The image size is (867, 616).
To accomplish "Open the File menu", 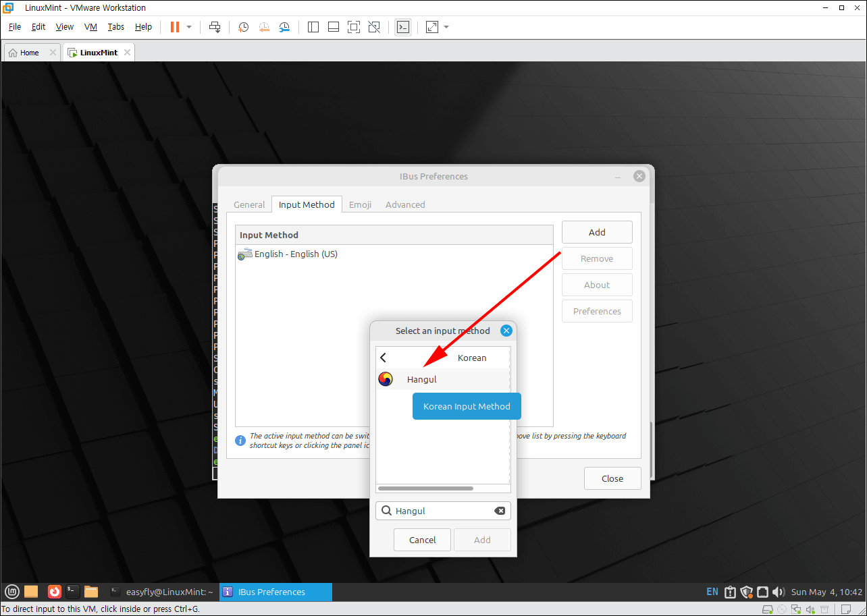I will point(15,27).
